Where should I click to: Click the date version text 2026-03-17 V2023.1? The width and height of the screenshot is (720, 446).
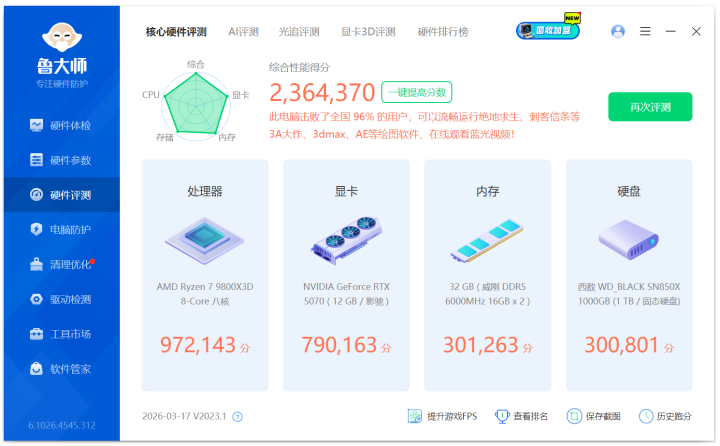tap(184, 416)
